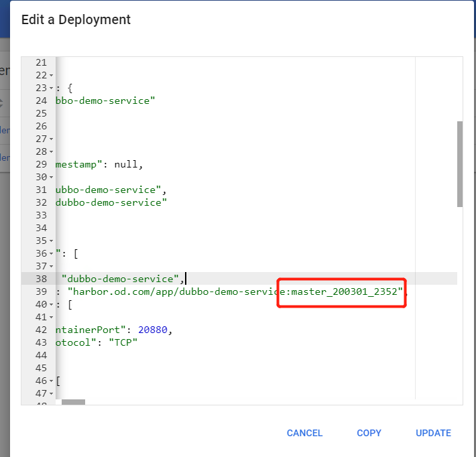Click the containerPort value 20880

[x=156, y=330]
